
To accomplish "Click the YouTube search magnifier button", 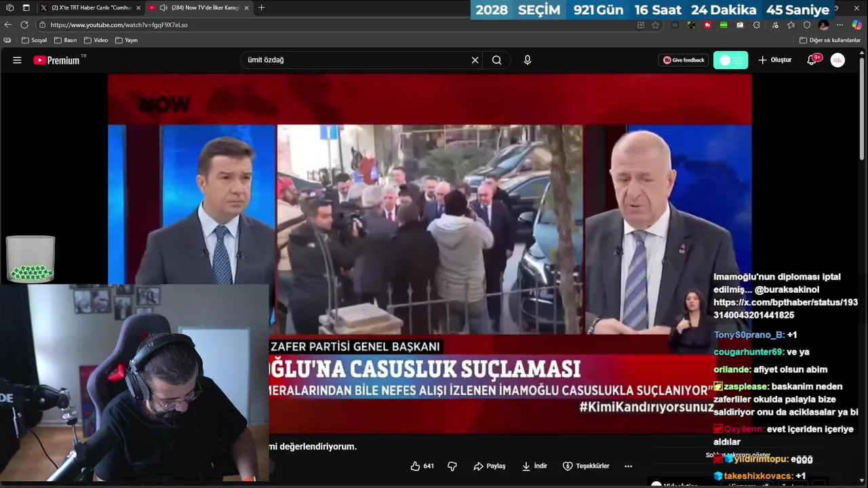I will (x=497, y=60).
